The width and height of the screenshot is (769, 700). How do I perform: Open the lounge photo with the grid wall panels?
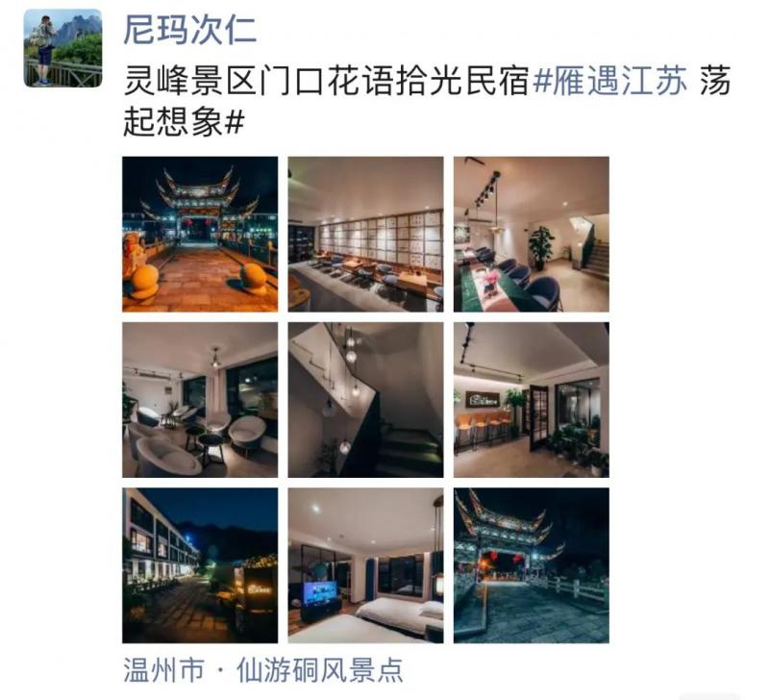point(366,235)
